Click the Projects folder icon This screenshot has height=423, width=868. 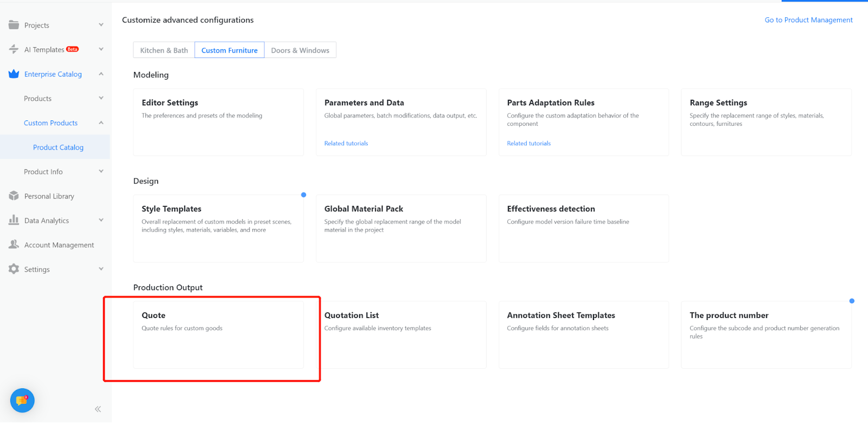[14, 25]
